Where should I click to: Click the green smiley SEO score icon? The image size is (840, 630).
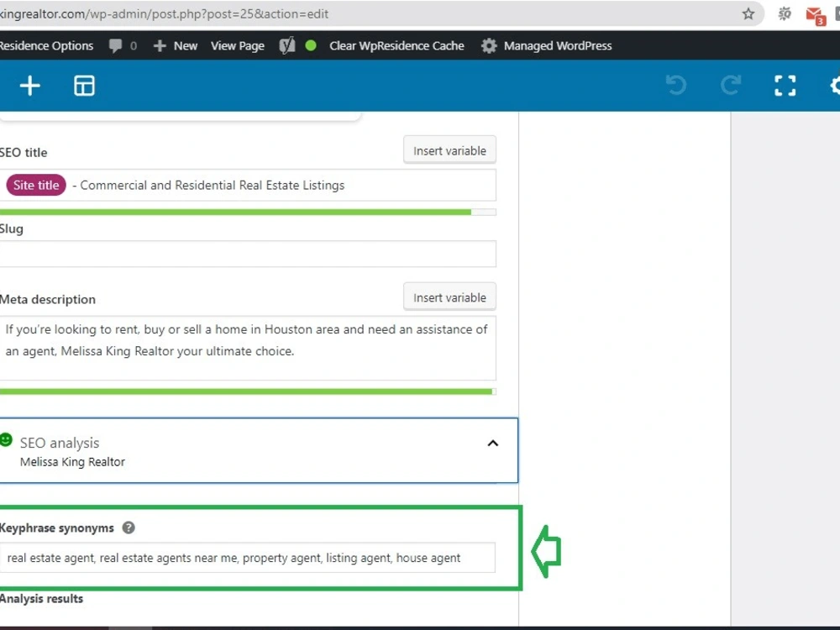(x=6, y=440)
